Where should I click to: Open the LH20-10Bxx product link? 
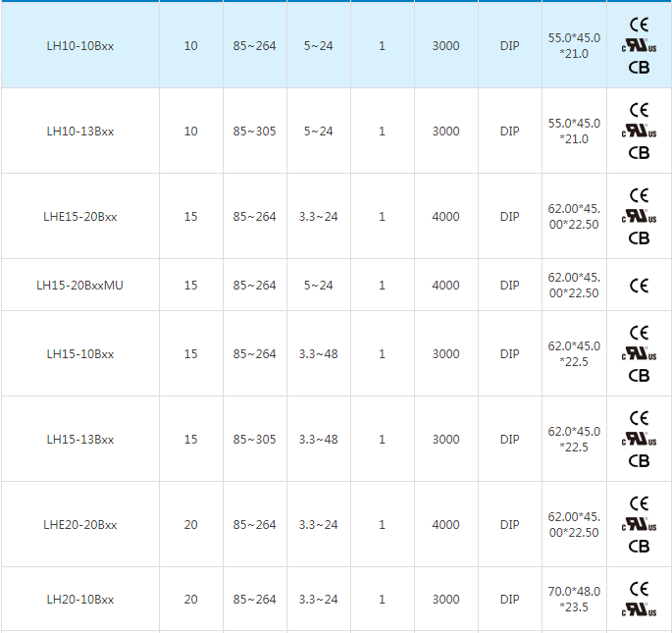click(x=80, y=600)
